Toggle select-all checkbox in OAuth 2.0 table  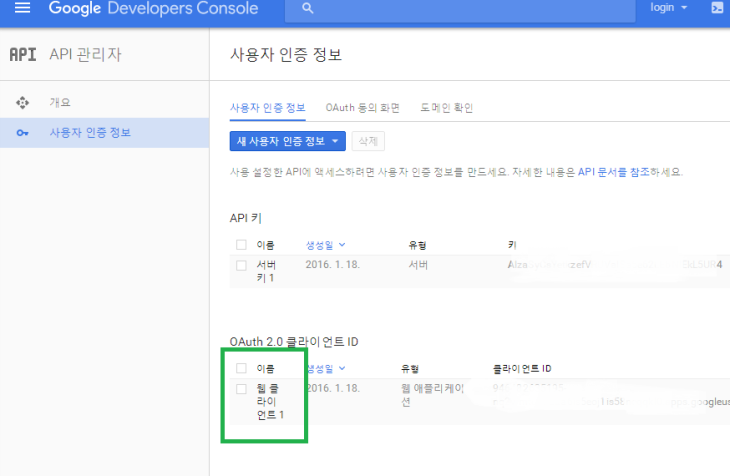(241, 368)
